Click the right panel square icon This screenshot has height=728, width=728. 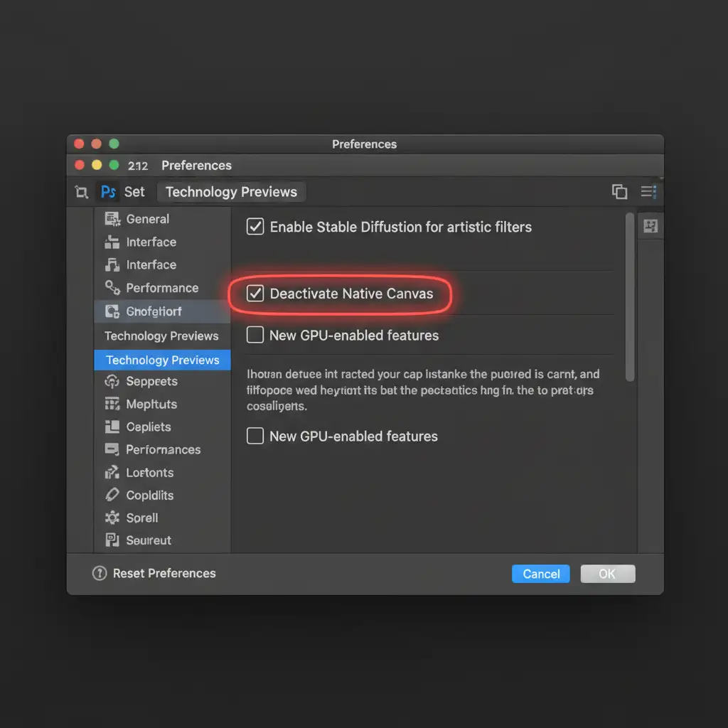tap(650, 226)
